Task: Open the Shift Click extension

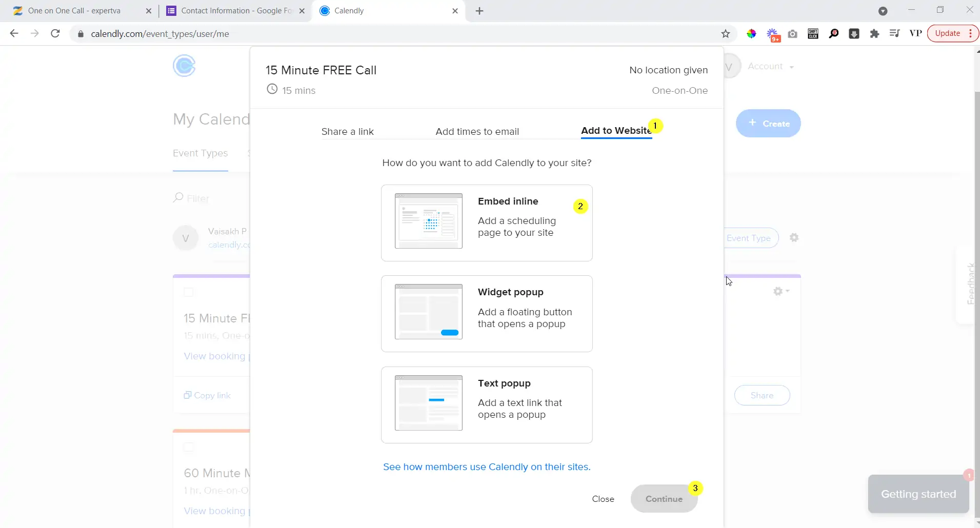Action: [x=813, y=34]
